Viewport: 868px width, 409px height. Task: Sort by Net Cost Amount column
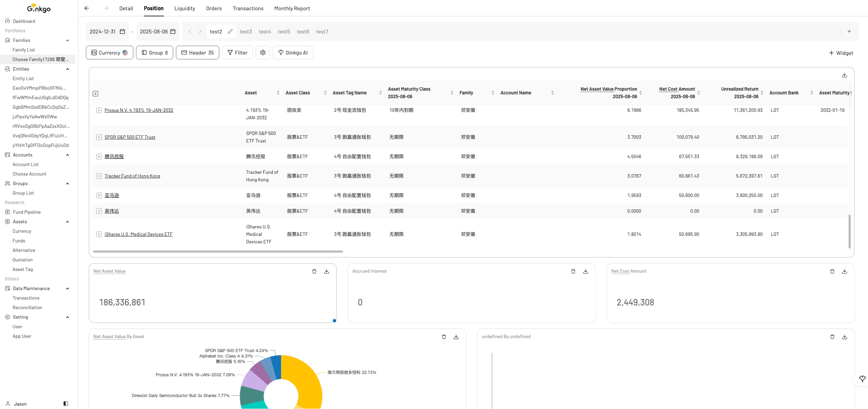click(x=698, y=93)
